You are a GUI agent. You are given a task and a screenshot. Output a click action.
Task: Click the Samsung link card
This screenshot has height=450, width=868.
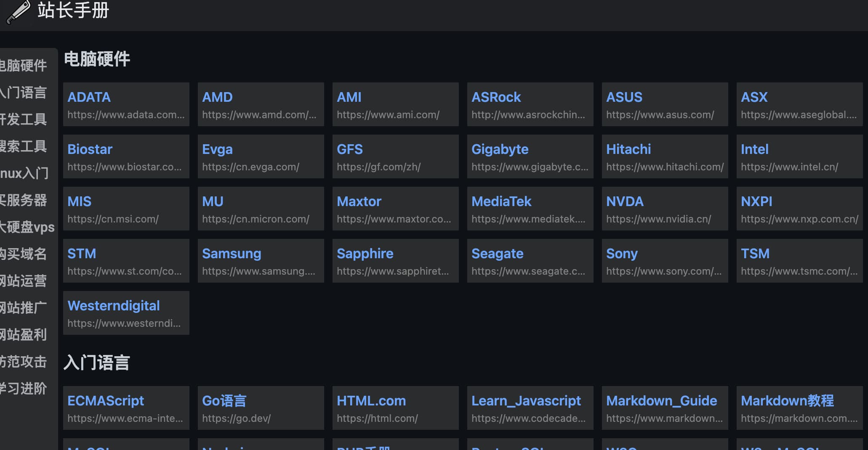click(261, 261)
